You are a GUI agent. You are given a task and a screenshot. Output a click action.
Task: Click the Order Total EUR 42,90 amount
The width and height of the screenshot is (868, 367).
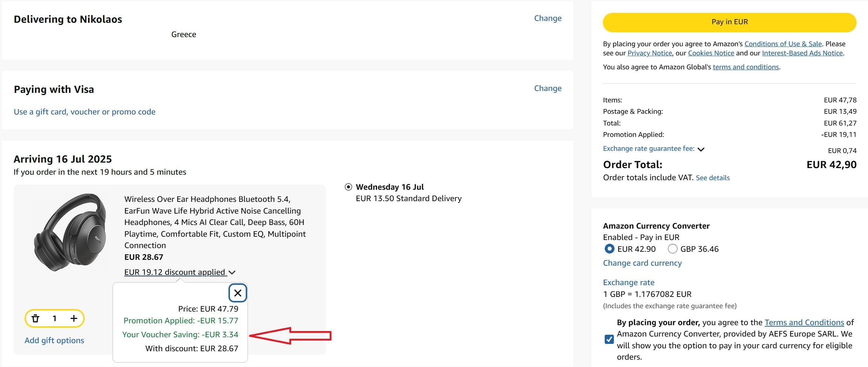point(831,165)
